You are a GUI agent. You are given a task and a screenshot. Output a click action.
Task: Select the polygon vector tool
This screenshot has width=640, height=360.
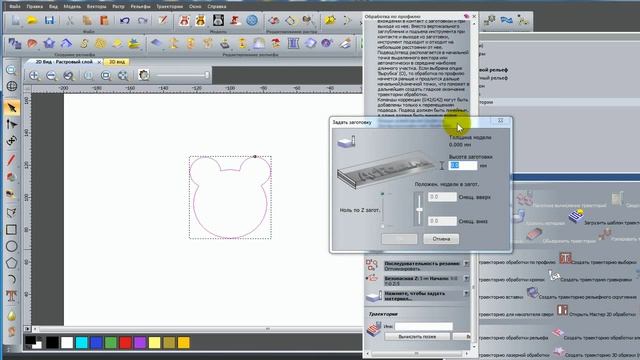(11, 263)
